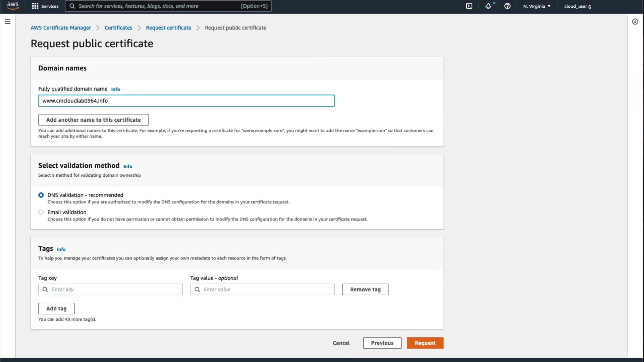Select DNS validation radio button
644x362 pixels.
point(41,195)
